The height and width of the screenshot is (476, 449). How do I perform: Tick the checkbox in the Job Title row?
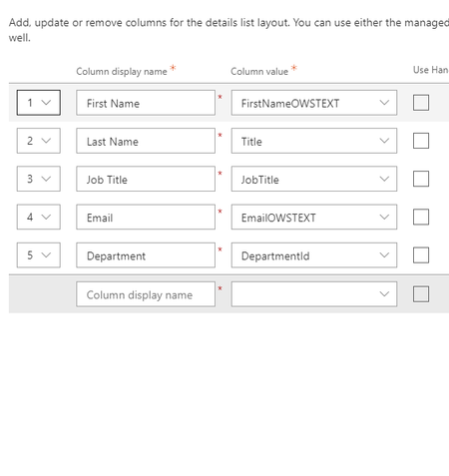point(421,179)
